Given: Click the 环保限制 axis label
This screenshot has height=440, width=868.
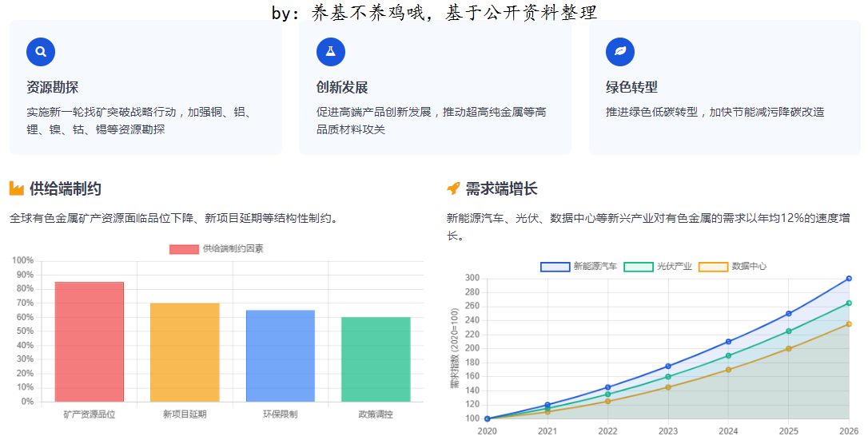Looking at the screenshot, I should [280, 414].
